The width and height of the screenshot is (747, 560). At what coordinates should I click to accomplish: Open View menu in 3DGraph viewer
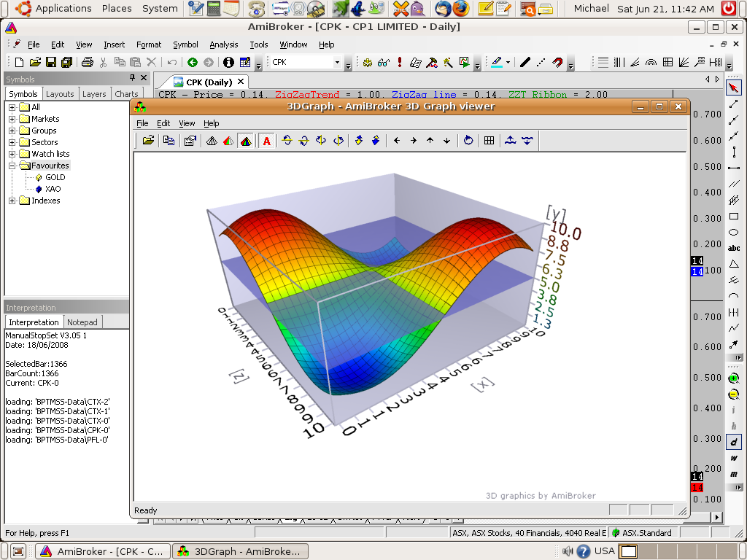pyautogui.click(x=187, y=123)
